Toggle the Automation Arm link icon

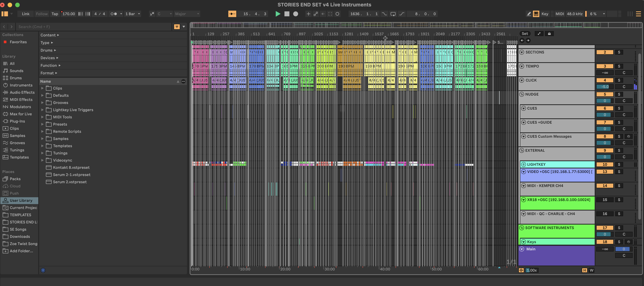point(316,14)
